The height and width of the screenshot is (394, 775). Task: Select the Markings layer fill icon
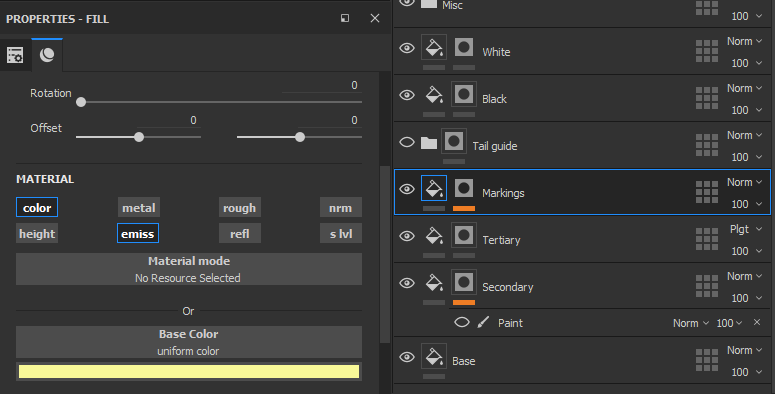[434, 188]
